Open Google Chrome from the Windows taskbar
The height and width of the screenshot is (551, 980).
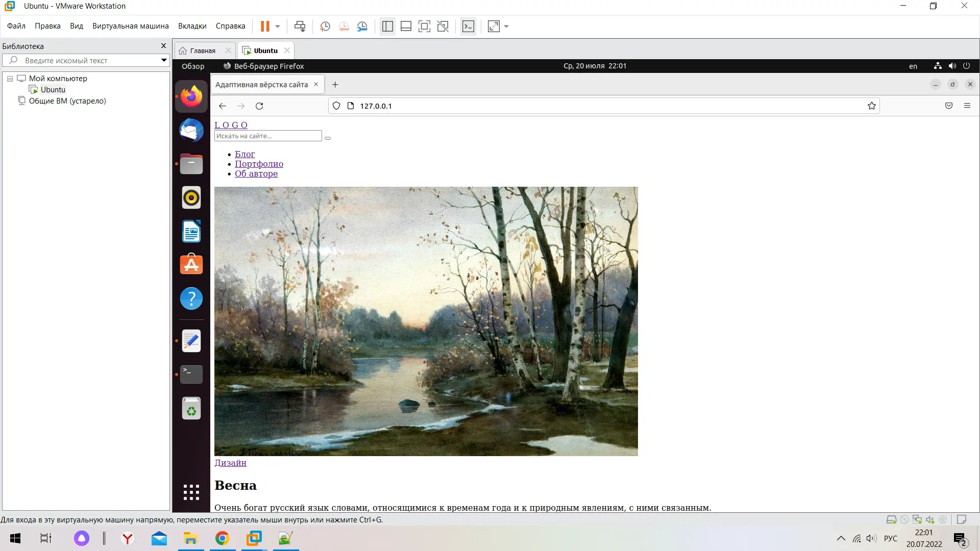[222, 538]
